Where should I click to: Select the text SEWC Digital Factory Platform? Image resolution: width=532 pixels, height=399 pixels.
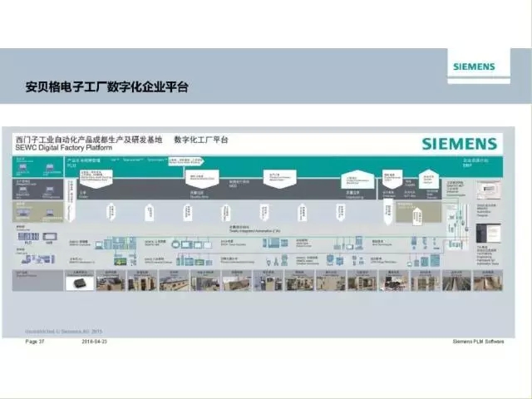click(x=64, y=148)
